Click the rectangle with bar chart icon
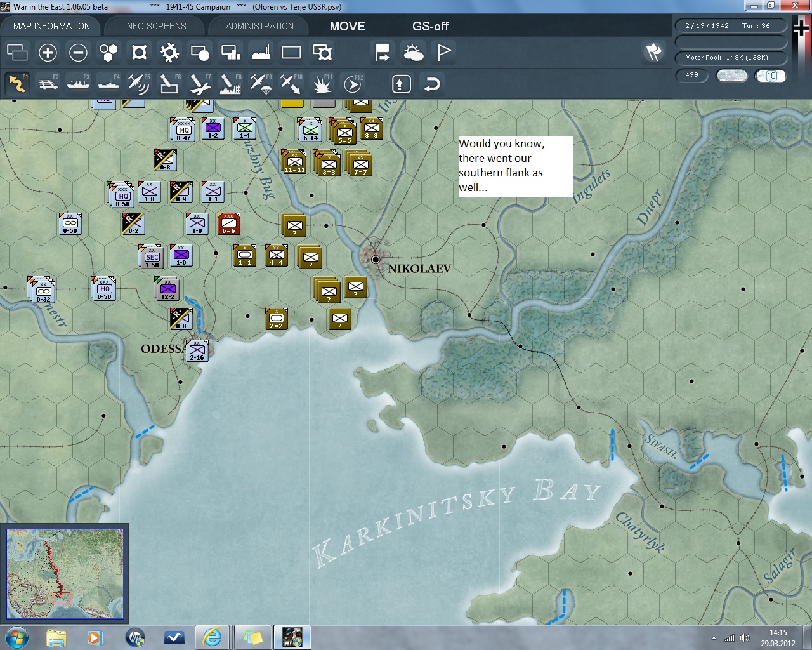The width and height of the screenshot is (812, 650). click(230, 53)
